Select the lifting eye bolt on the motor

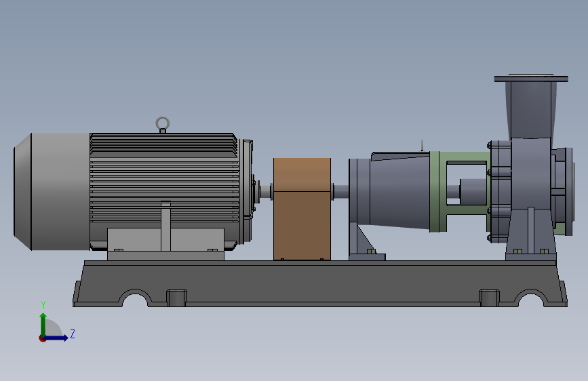(162, 125)
